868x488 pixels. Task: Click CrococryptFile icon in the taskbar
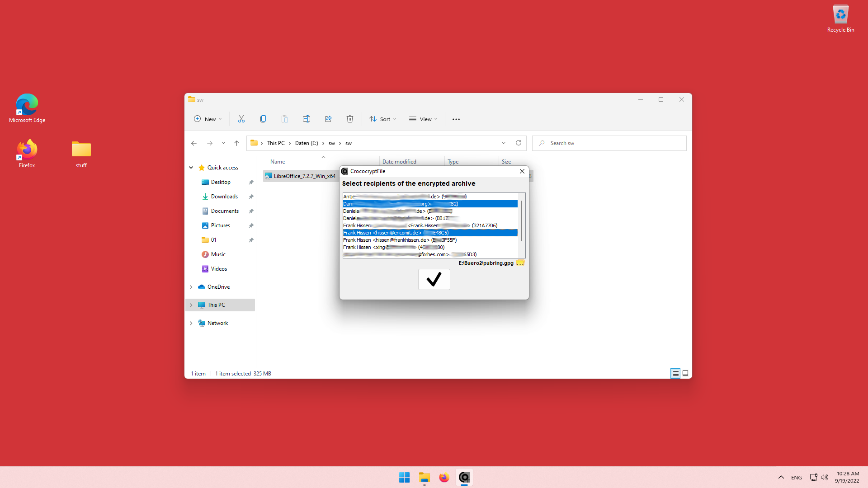tap(464, 477)
